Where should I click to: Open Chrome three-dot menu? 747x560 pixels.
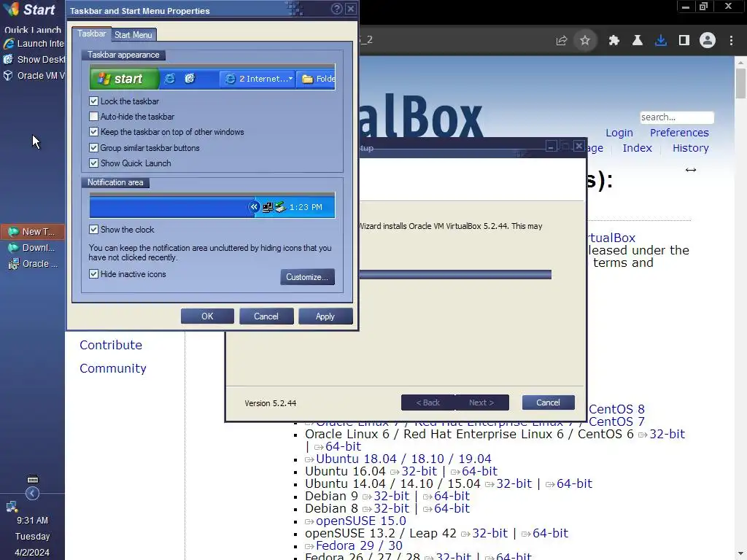tap(731, 41)
